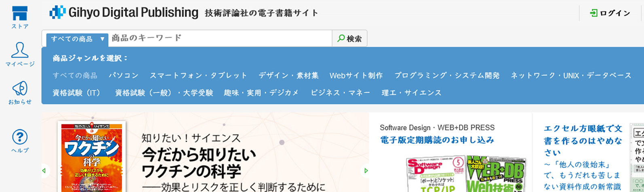
Task: Click the Software Design・WEB+DB PRESS heading
Action: [437, 128]
